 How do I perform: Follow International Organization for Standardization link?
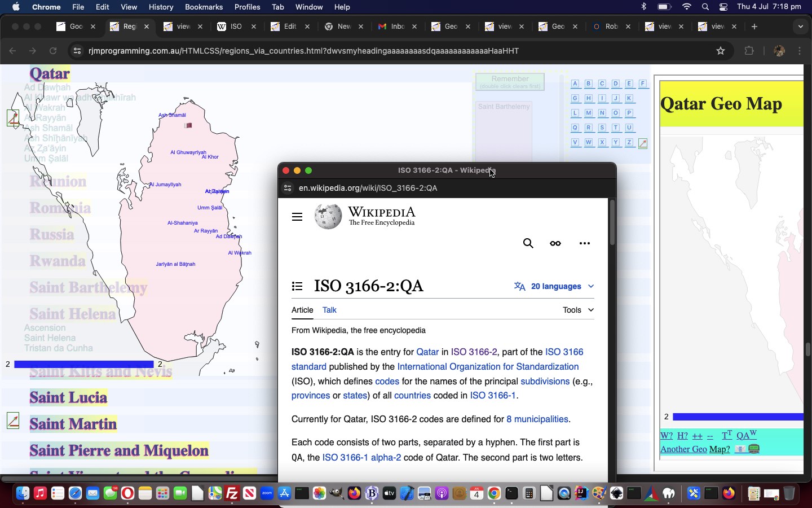coord(488,366)
